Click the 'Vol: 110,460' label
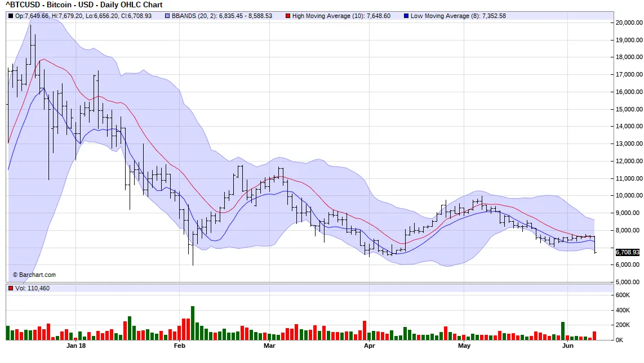 [33, 288]
